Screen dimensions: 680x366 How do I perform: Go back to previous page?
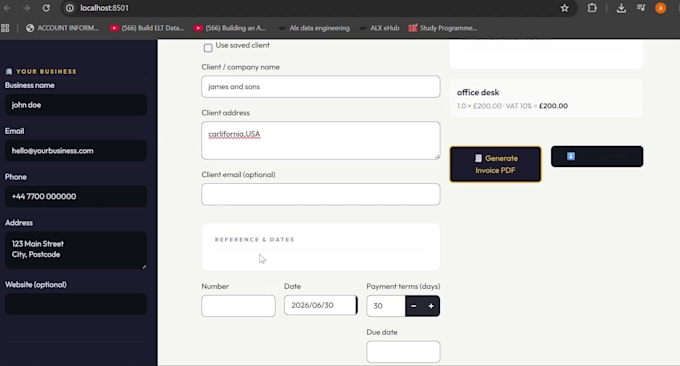point(7,8)
